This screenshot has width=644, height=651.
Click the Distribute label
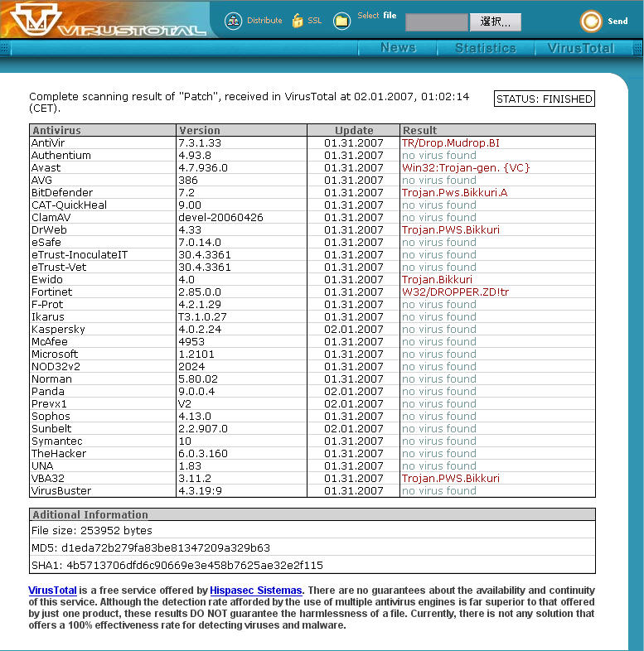coord(264,21)
